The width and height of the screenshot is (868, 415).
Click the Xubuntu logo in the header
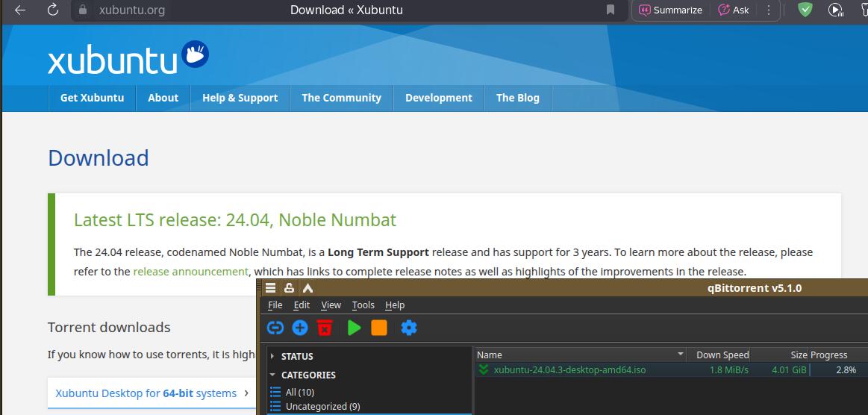pos(128,57)
